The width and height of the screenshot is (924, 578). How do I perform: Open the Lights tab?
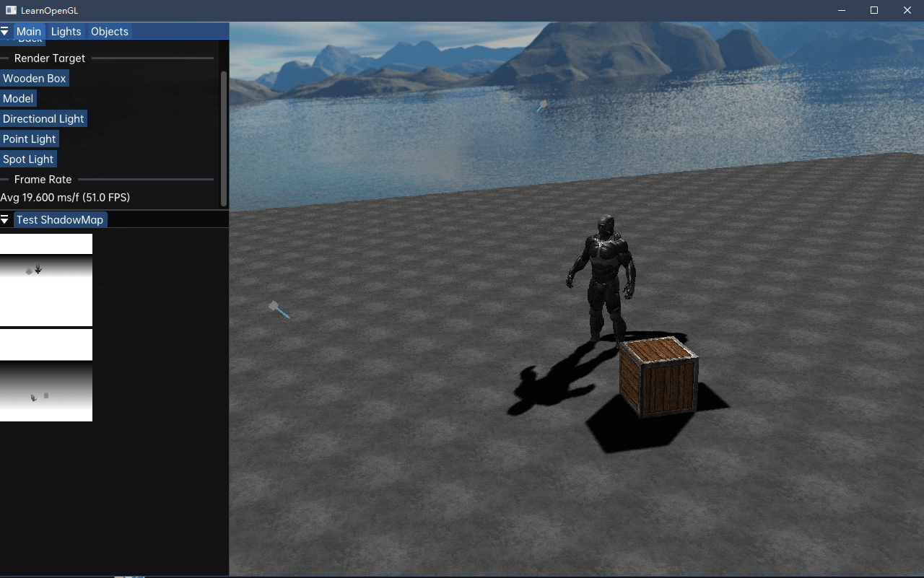coord(66,32)
